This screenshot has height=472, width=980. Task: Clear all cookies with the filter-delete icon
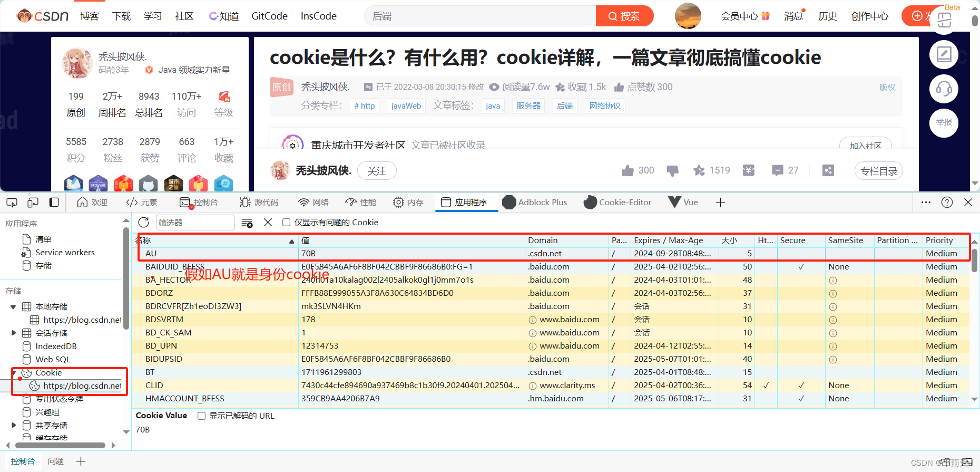click(x=247, y=223)
